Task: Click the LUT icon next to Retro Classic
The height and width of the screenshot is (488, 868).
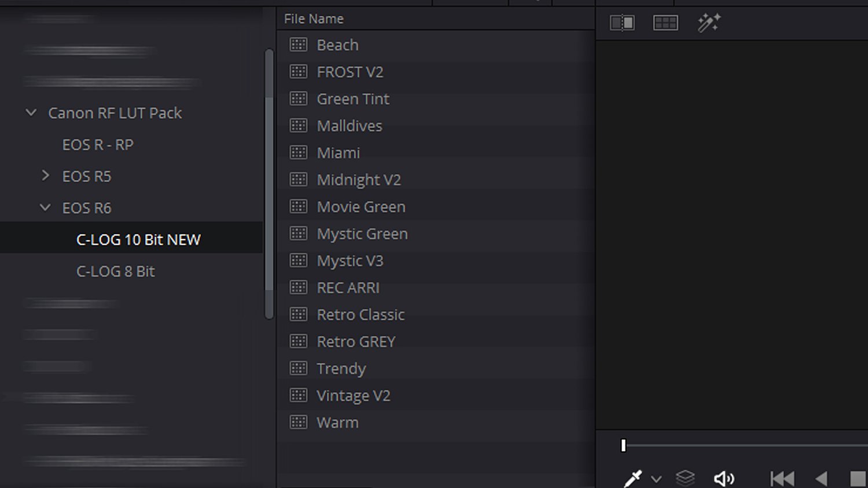Action: 299,314
